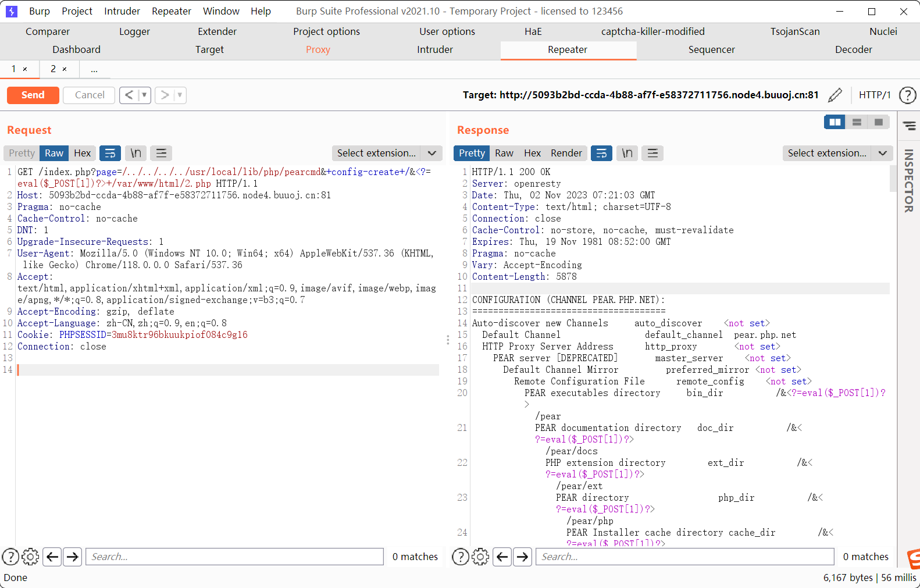Open Request Select extension dropdown
The height and width of the screenshot is (588, 920).
tap(387, 153)
